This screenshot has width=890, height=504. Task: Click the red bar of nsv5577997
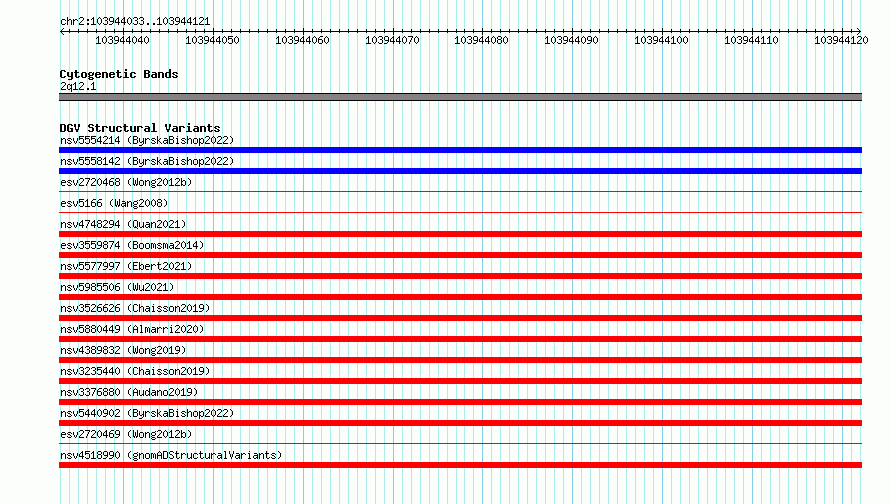(460, 276)
